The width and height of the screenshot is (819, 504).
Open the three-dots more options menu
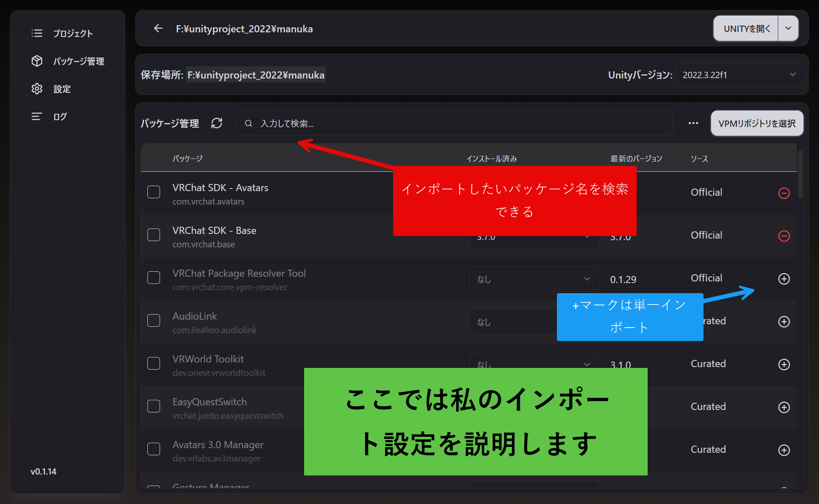click(693, 123)
